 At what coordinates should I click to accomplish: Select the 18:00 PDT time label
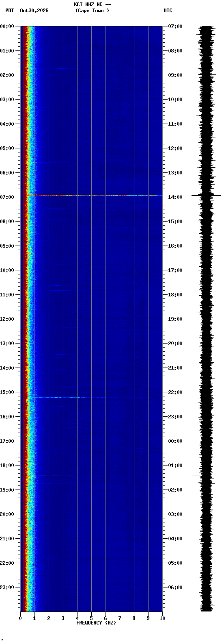click(x=7, y=466)
